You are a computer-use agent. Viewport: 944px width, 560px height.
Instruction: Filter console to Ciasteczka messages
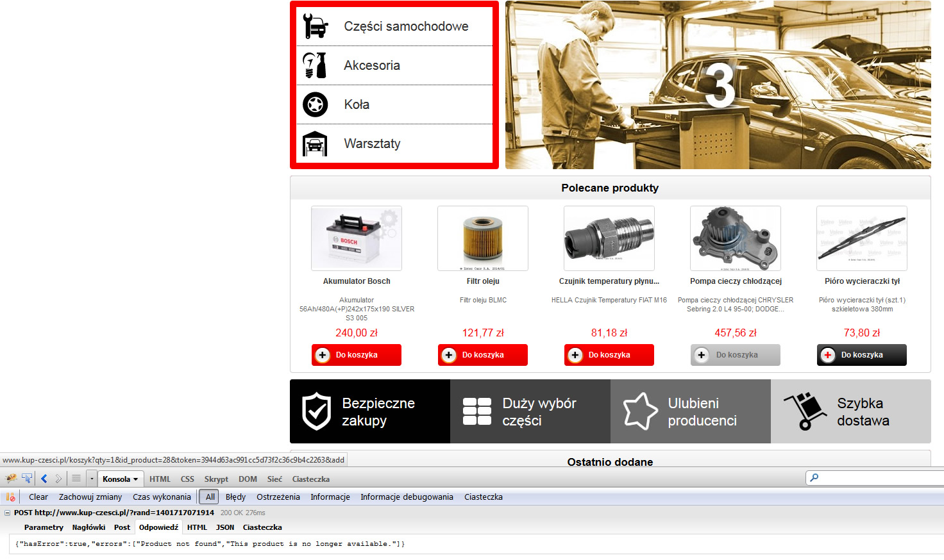point(484,497)
